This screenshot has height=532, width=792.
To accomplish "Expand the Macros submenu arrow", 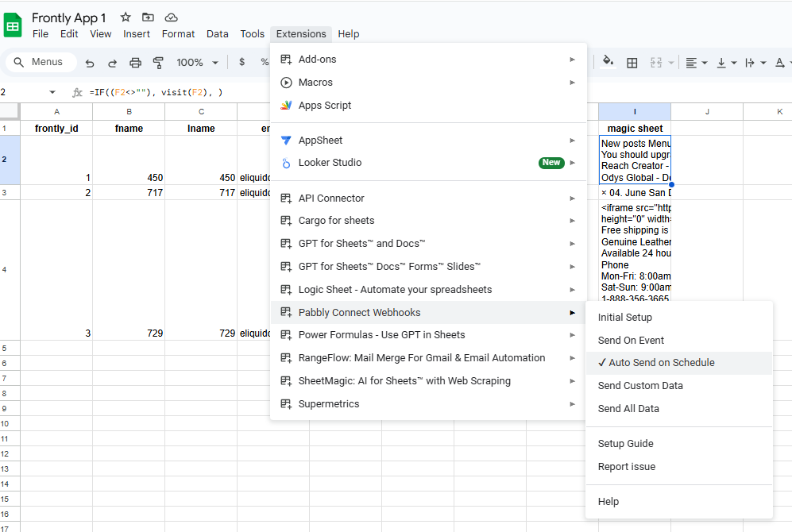I will click(572, 83).
